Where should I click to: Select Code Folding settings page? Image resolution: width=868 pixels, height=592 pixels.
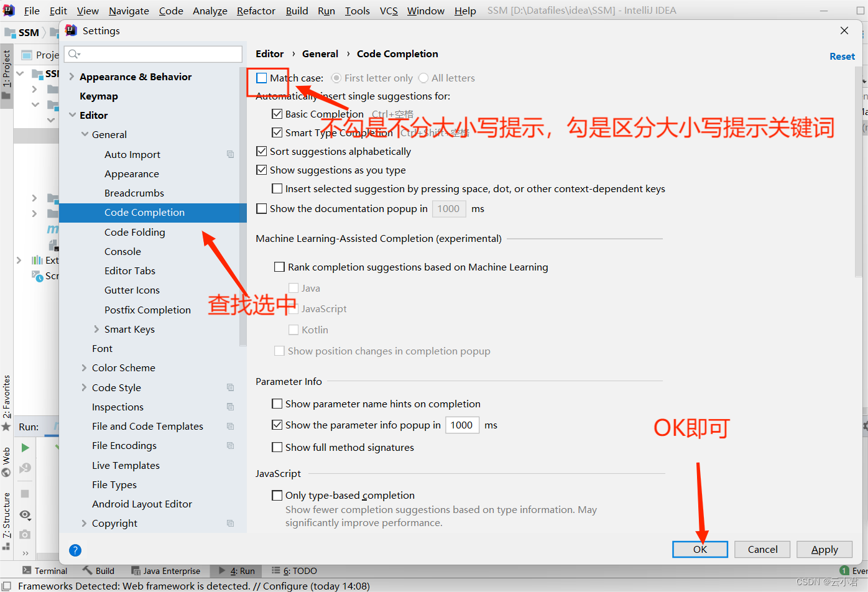(134, 232)
